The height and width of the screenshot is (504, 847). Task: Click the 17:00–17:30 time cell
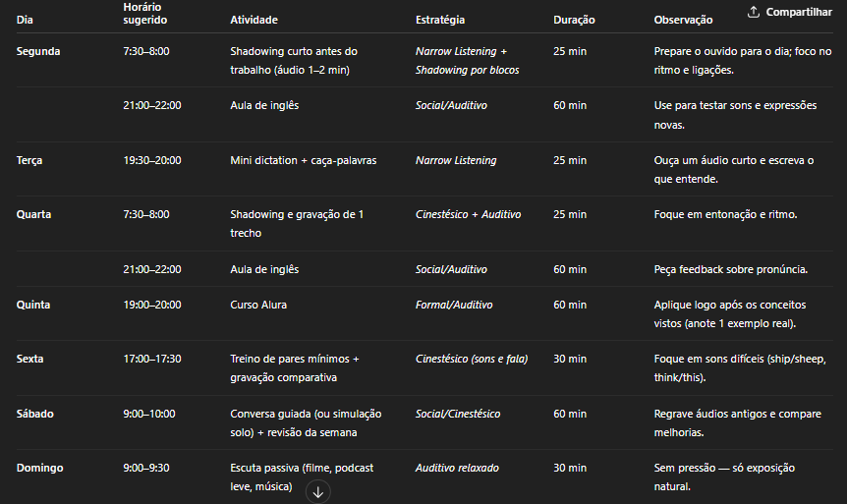[x=152, y=359]
